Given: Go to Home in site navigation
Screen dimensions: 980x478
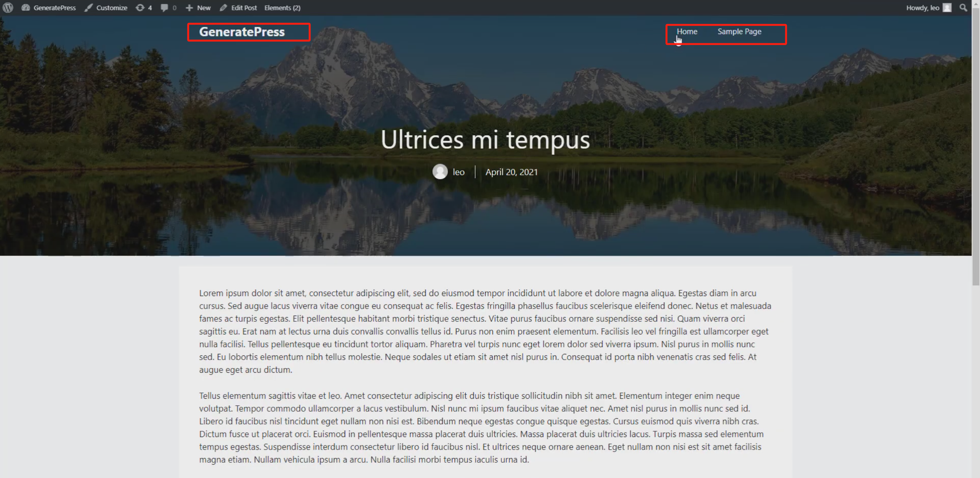Looking at the screenshot, I should [x=687, y=31].
